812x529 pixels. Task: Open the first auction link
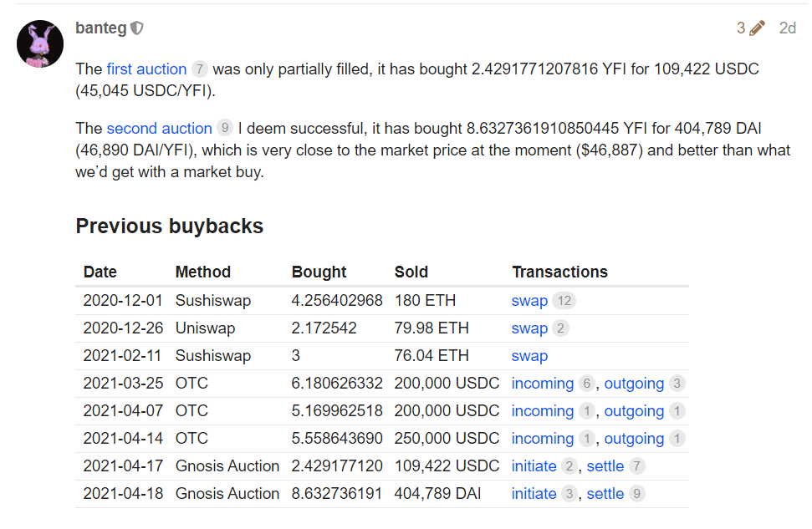[146, 69]
